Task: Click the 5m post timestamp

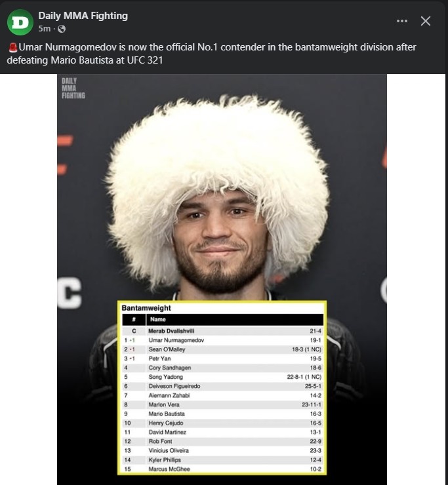Action: click(x=44, y=29)
